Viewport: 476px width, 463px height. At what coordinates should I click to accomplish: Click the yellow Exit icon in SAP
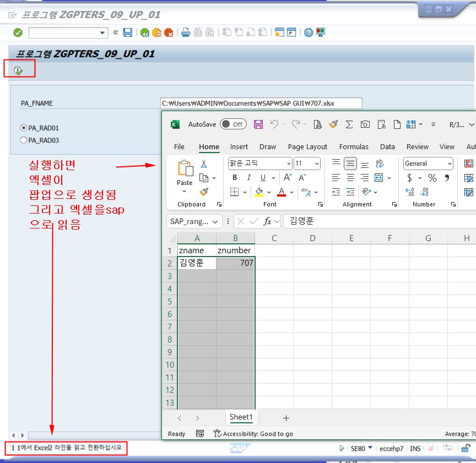(x=156, y=32)
